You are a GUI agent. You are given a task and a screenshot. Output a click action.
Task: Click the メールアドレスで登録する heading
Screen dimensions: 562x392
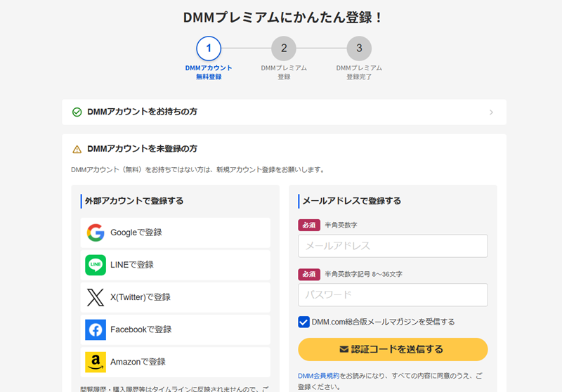point(352,201)
